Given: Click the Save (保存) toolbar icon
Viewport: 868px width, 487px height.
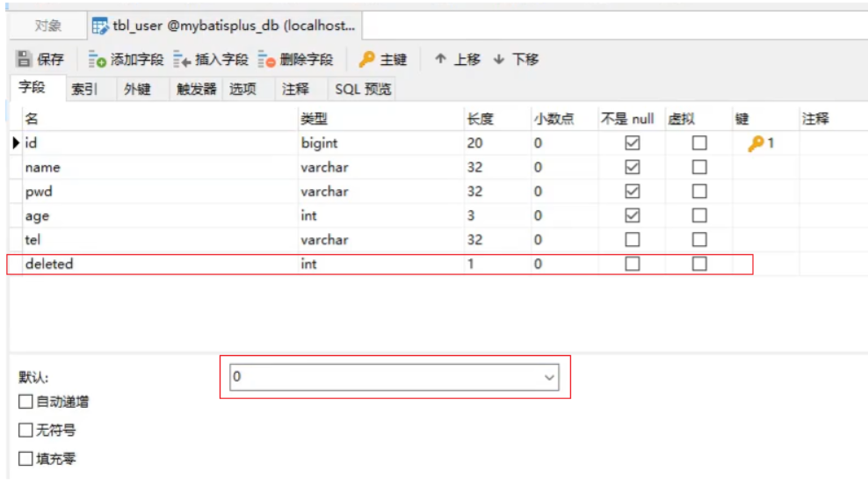Looking at the screenshot, I should click(x=25, y=60).
